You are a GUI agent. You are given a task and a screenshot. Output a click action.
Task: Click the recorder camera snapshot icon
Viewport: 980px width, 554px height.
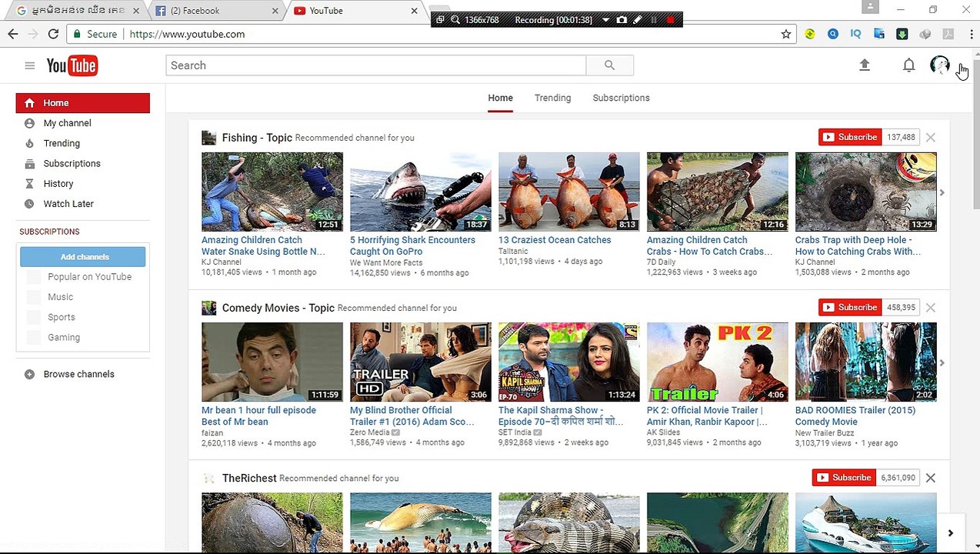[x=622, y=20]
